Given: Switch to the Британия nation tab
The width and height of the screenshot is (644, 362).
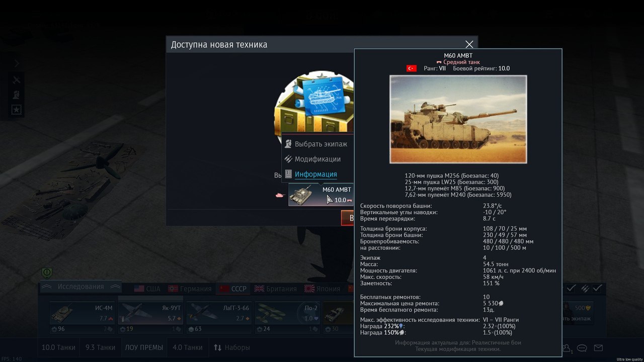Looking at the screenshot, I should pyautogui.click(x=276, y=289).
